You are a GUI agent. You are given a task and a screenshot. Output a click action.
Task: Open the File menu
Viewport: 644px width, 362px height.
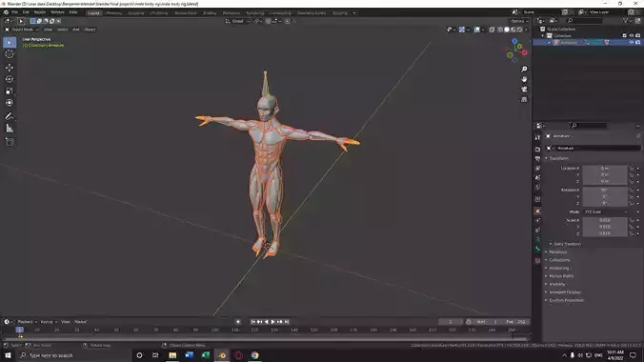pyautogui.click(x=14, y=12)
